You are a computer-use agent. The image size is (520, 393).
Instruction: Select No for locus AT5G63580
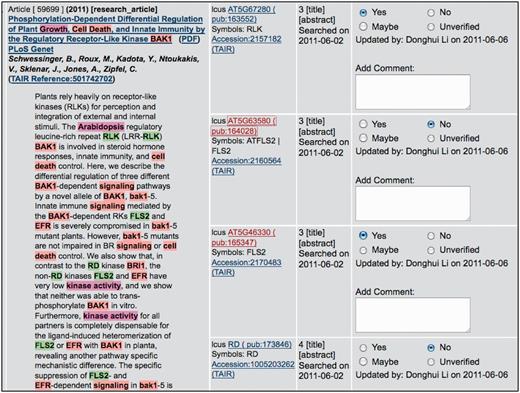431,124
